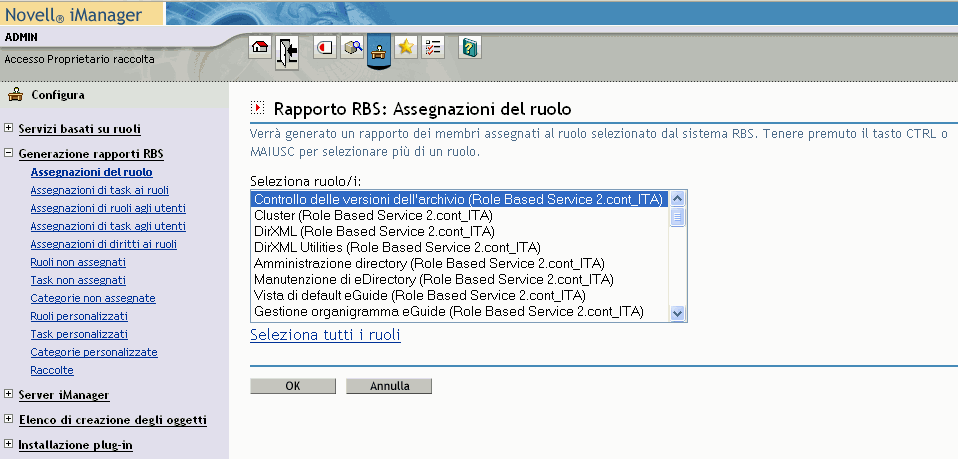This screenshot has height=459, width=958.
Task: Expand Elenco di creazione degli oggetti section
Action: (x=9, y=419)
